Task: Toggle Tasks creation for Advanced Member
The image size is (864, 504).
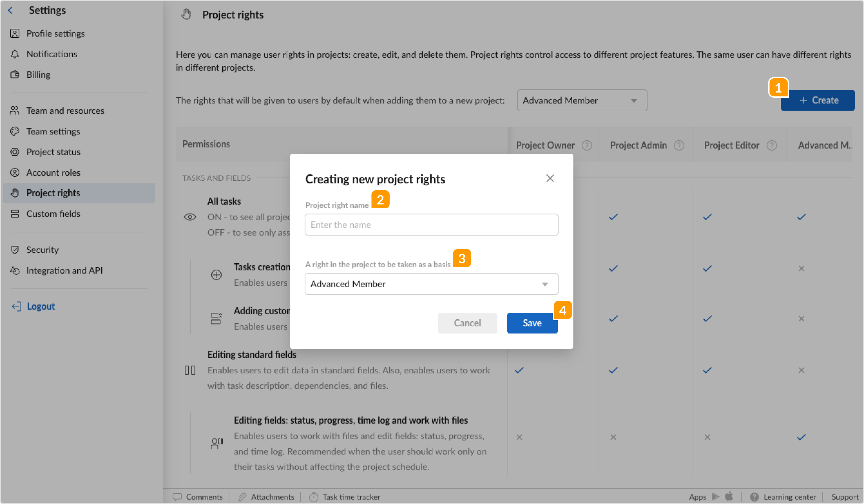Action: 801,268
